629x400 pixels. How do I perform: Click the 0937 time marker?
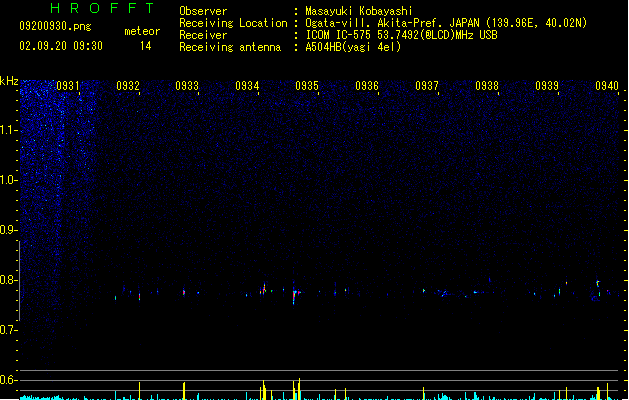[x=427, y=86]
